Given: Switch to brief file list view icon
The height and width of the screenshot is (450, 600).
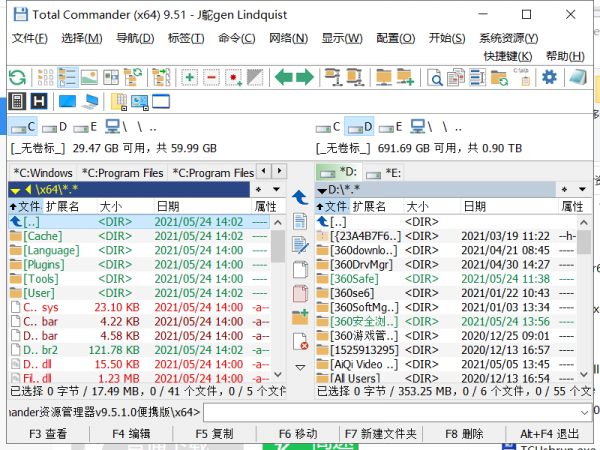Looking at the screenshot, I should point(45,77).
